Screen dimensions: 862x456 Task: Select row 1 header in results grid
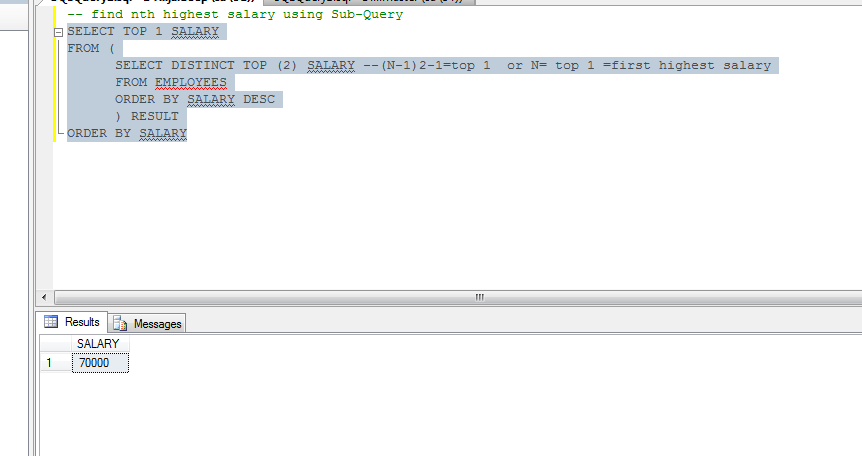pyautogui.click(x=56, y=363)
